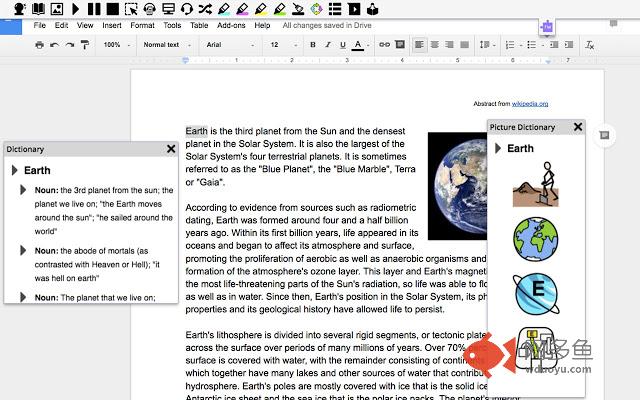Toggle underline formatting
Viewport: 640px width, 400px height.
click(343, 45)
